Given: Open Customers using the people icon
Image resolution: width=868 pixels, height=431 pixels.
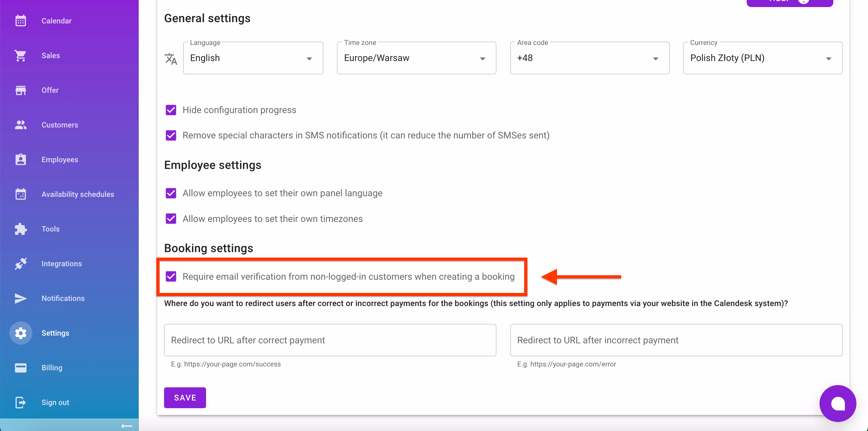Looking at the screenshot, I should [20, 125].
